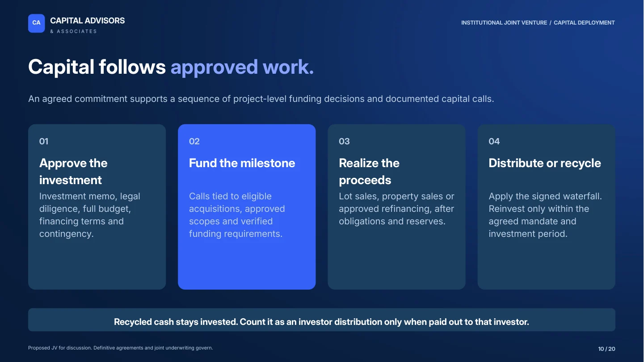Select the 'Recycled cash stays invested' banner
Image resolution: width=644 pixels, height=362 pixels.
(322, 320)
